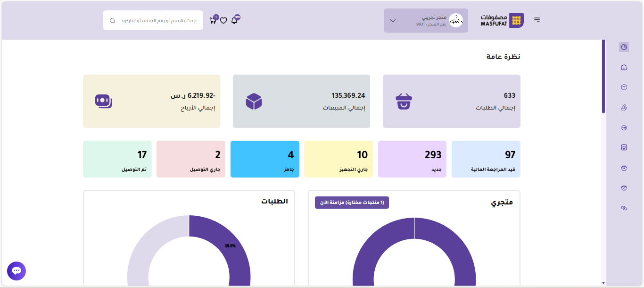Open the users icon in sidebar

pyautogui.click(x=624, y=108)
